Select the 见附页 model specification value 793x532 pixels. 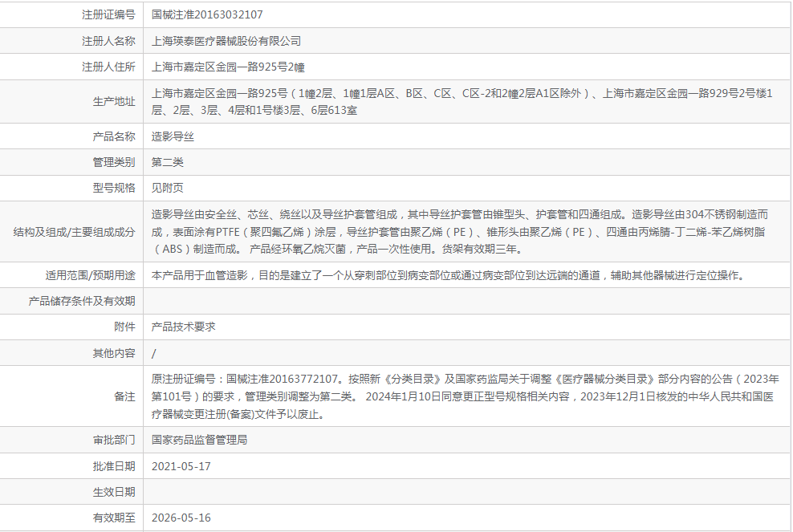168,188
